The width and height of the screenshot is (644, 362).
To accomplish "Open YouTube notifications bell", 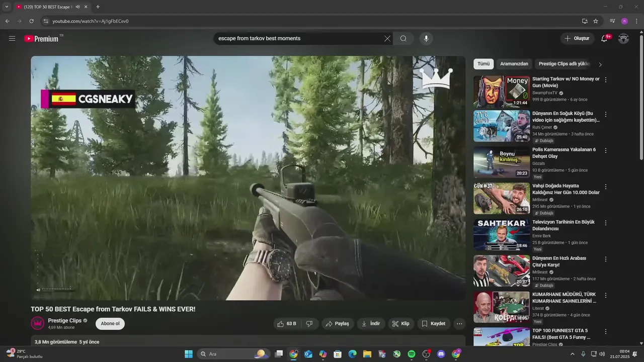I will point(604,39).
